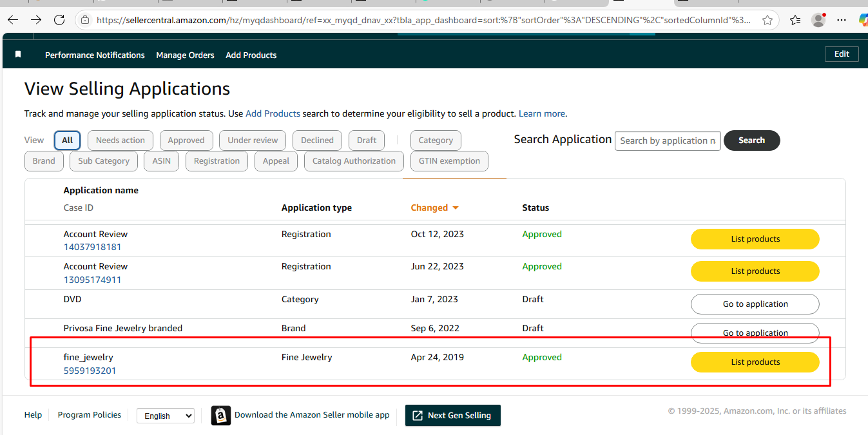Click the Next Gen Selling button

point(453,416)
